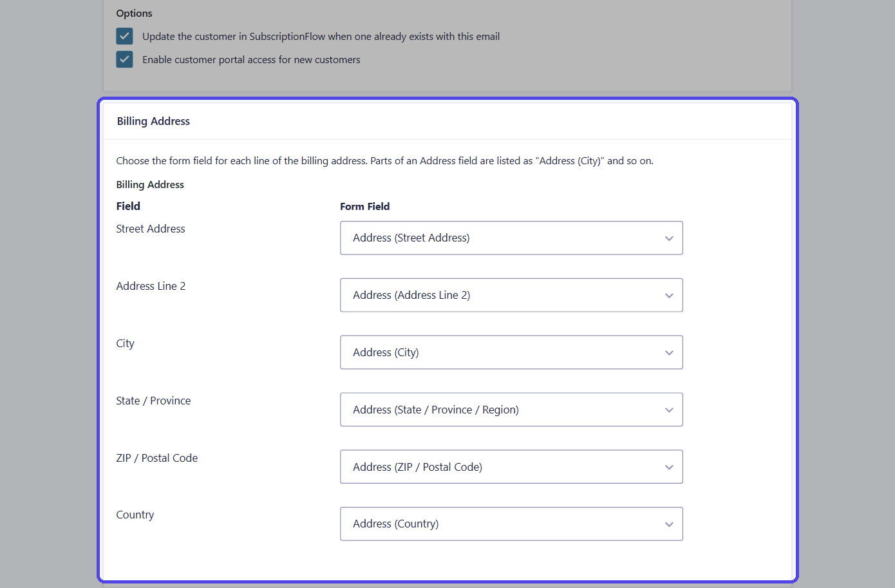Open the Address (Address Line 2) dropdown
895x588 pixels.
coord(511,295)
